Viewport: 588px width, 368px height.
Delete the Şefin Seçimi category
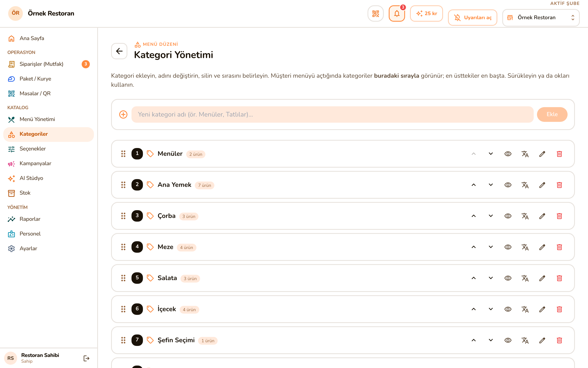[x=559, y=340]
